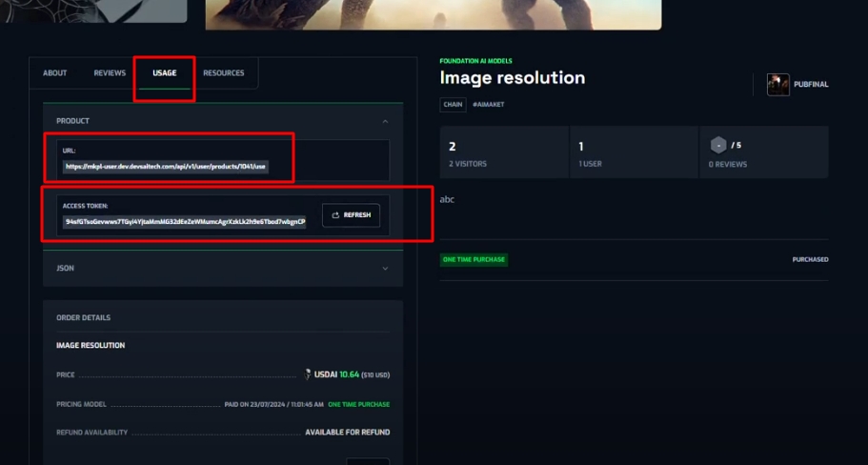Click the refresh arrow icon beside the token
Screen dimensions: 868x465
pyautogui.click(x=335, y=215)
